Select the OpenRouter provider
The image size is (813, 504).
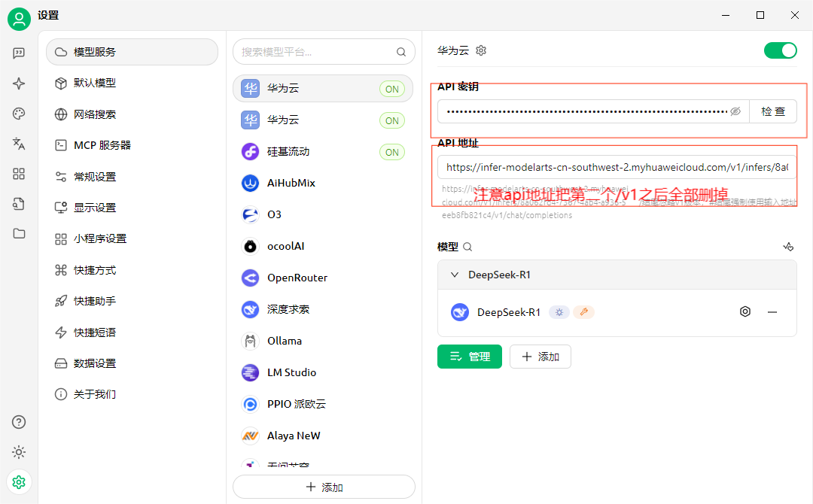click(323, 278)
